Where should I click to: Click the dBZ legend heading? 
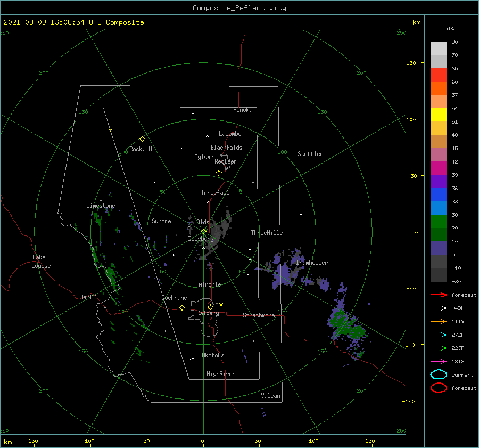point(451,28)
